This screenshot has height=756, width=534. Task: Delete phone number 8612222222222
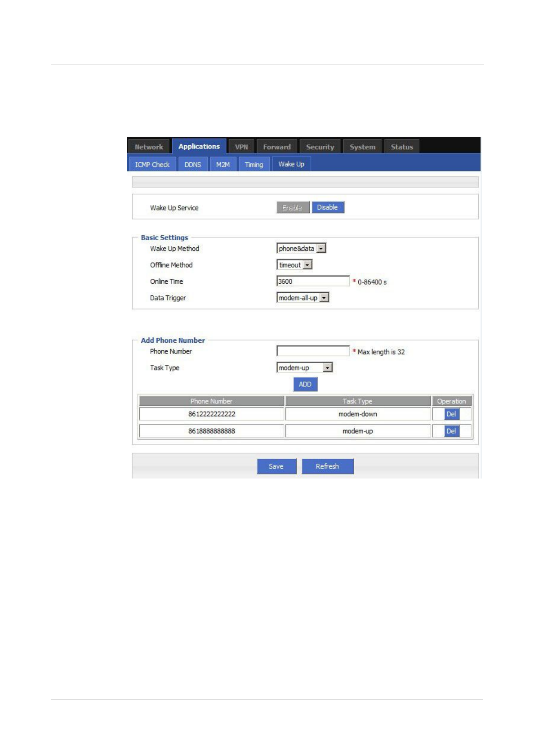point(451,414)
